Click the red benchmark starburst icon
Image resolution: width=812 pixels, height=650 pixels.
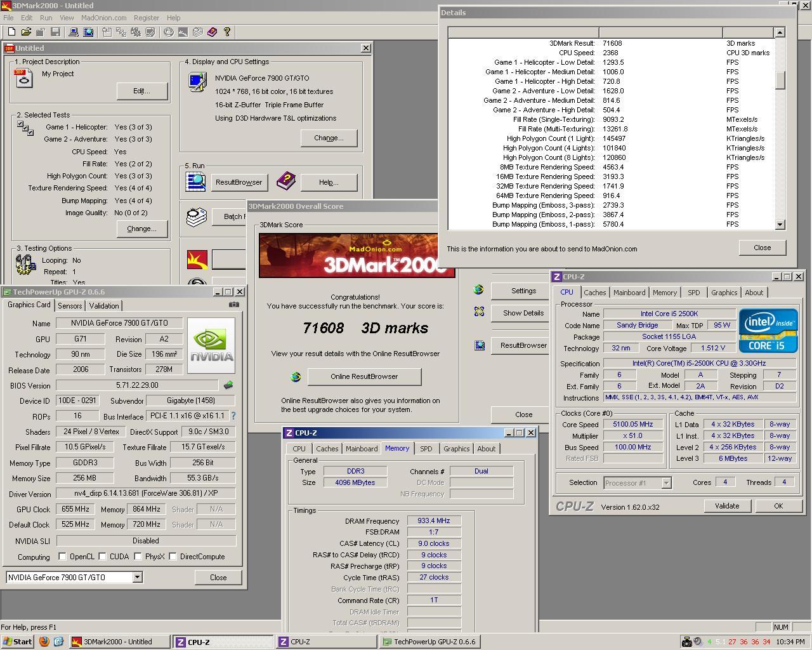(197, 259)
